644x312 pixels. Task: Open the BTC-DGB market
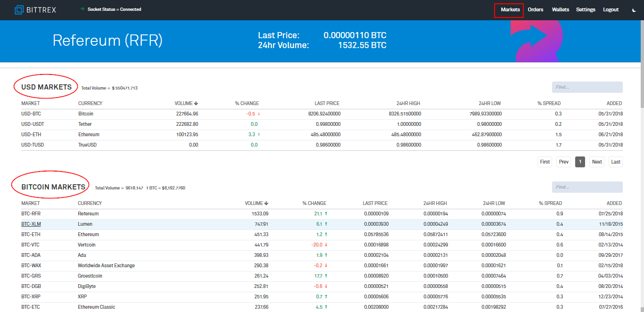[31, 286]
